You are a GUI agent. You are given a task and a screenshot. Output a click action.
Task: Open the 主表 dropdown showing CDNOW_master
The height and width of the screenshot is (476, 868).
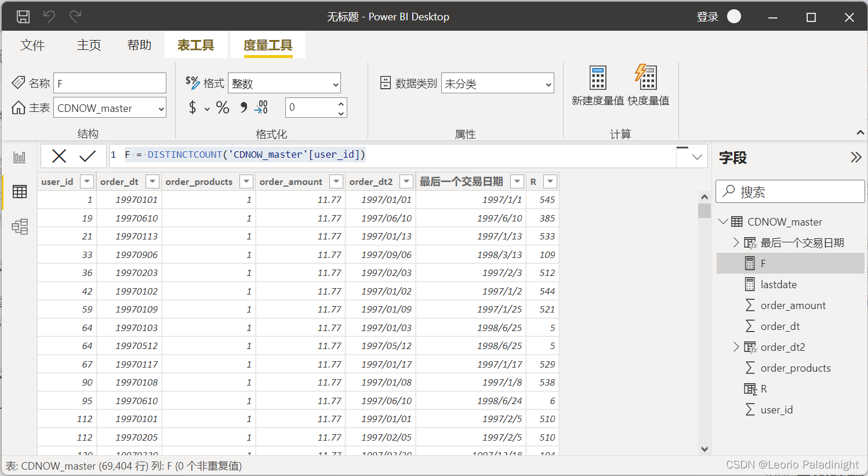click(110, 108)
